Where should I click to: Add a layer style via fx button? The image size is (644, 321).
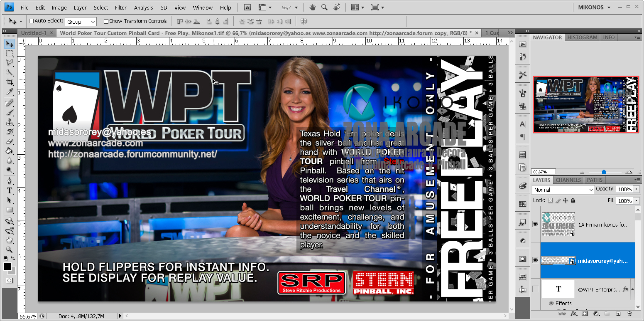(573, 313)
